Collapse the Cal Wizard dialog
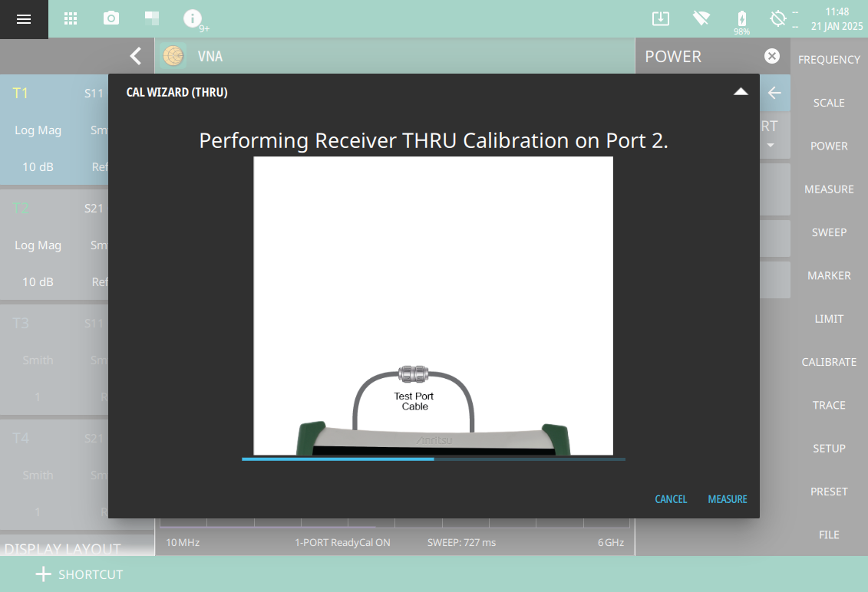The image size is (868, 592). (x=740, y=92)
